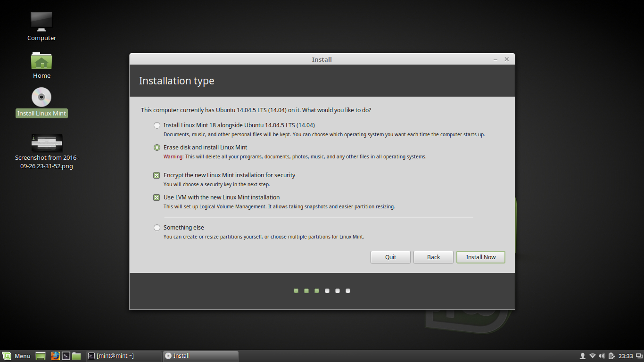This screenshot has width=644, height=362.
Task: Close the Install window
Action: pos(507,59)
